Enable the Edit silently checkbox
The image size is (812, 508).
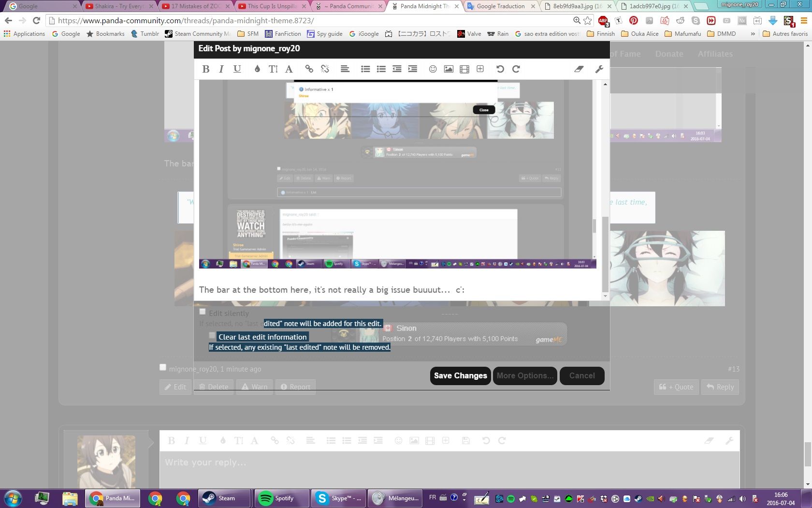[x=203, y=312]
